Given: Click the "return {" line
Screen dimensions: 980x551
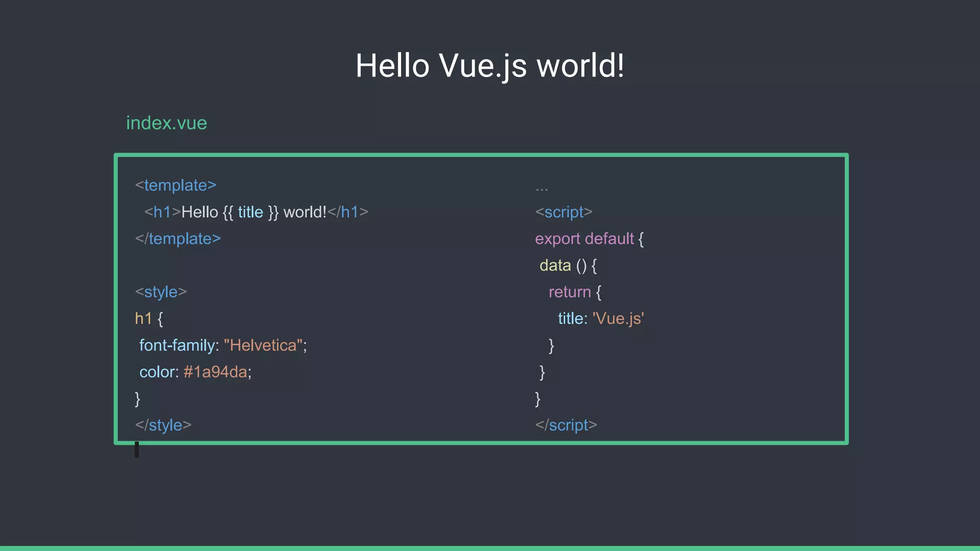Looking at the screenshot, I should pos(575,292).
